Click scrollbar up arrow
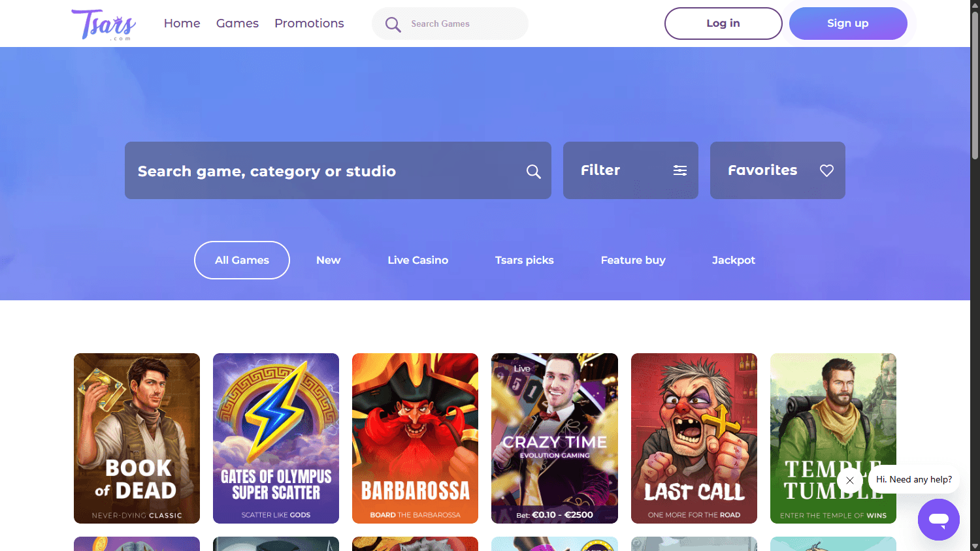Image resolution: width=980 pixels, height=551 pixels. pyautogui.click(x=975, y=5)
